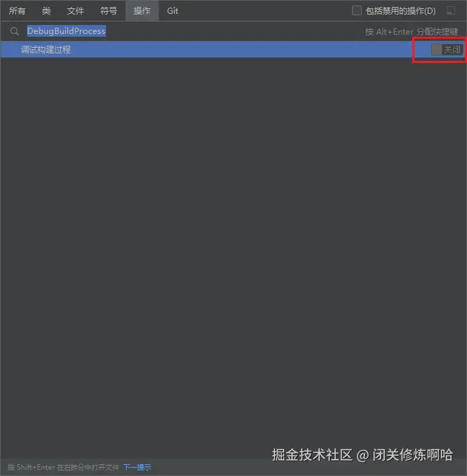467x476 pixels.
Task: Click the magnifier search icon
Action: pos(15,31)
